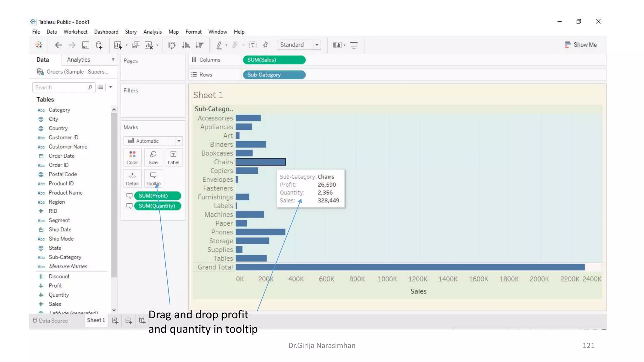Viewport: 644px width, 362px height.
Task: Select the Profit measure field
Action: [x=55, y=286]
